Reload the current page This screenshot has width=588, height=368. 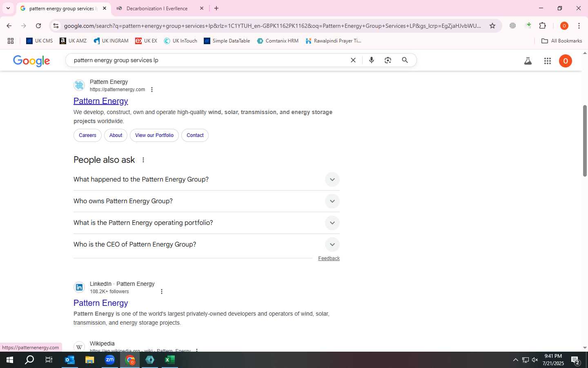(x=38, y=26)
